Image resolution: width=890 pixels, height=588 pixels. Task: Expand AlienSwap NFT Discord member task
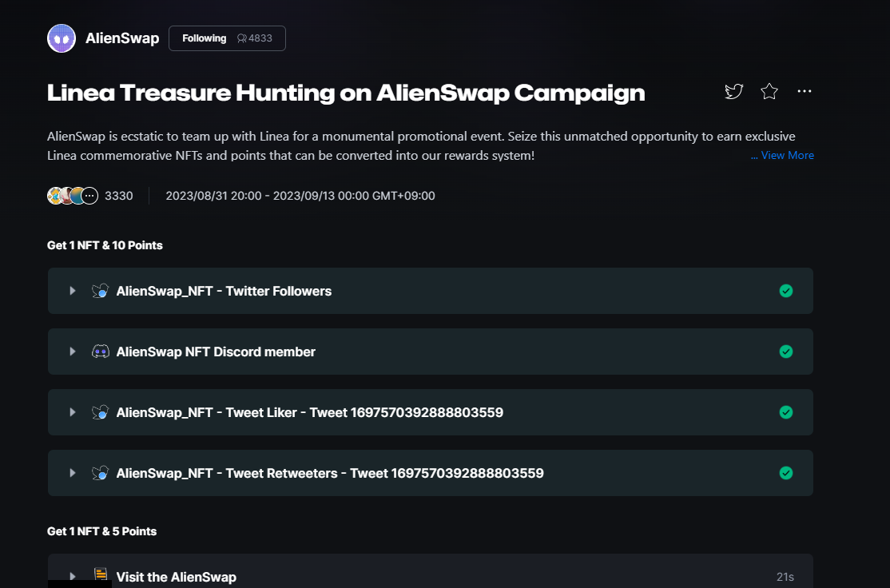pyautogui.click(x=73, y=352)
